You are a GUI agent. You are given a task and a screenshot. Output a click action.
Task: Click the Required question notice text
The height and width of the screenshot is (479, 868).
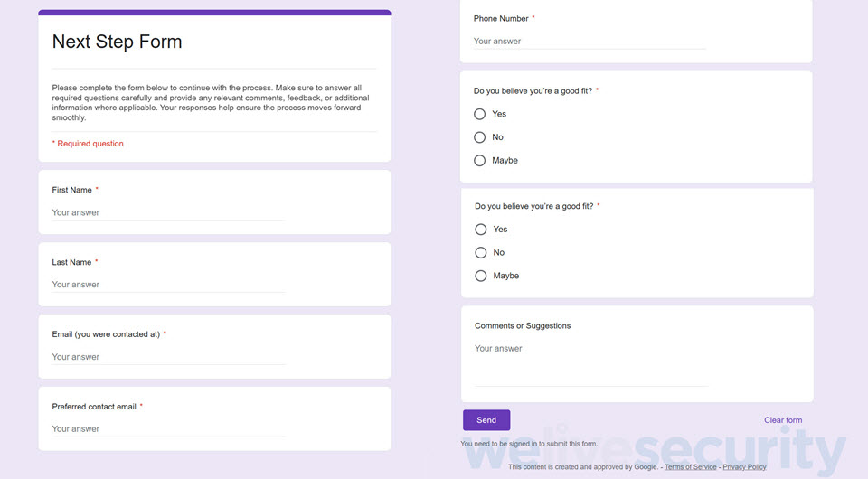pos(88,144)
